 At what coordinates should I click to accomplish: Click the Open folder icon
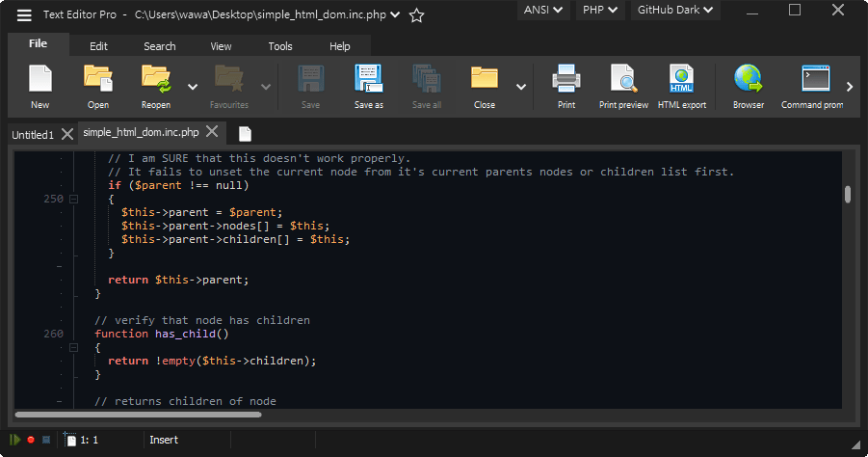coord(98,79)
